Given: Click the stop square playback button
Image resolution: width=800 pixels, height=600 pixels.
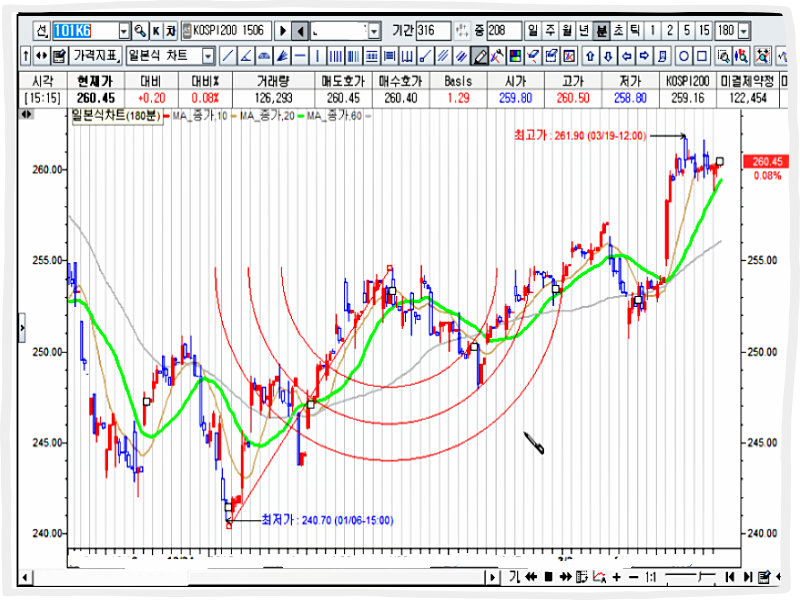Looking at the screenshot, I should click(x=548, y=577).
